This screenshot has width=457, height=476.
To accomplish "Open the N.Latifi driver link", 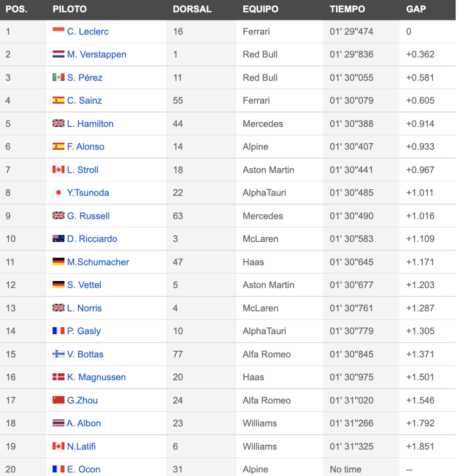I will (81, 446).
